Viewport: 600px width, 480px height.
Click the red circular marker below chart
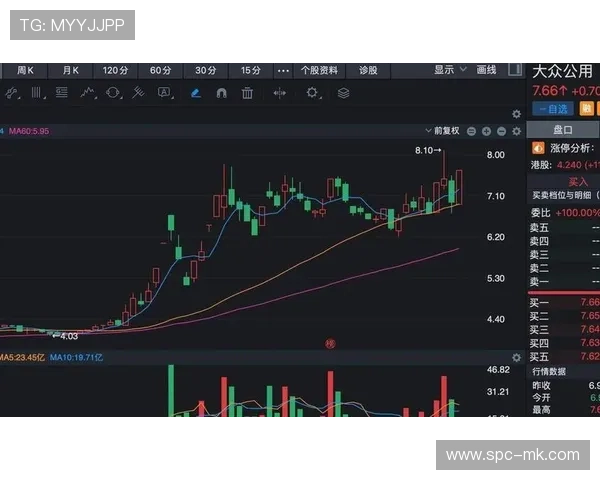pyautogui.click(x=330, y=344)
